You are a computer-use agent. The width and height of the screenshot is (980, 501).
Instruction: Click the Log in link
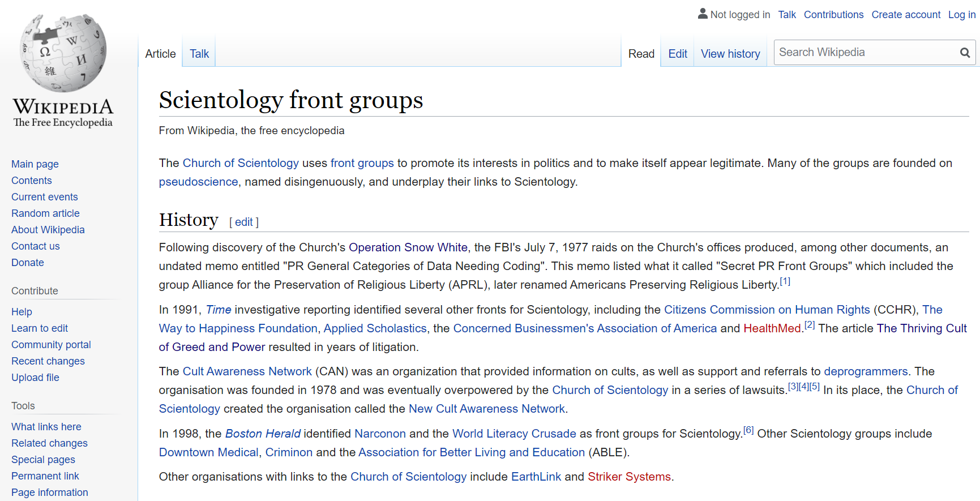click(x=962, y=15)
